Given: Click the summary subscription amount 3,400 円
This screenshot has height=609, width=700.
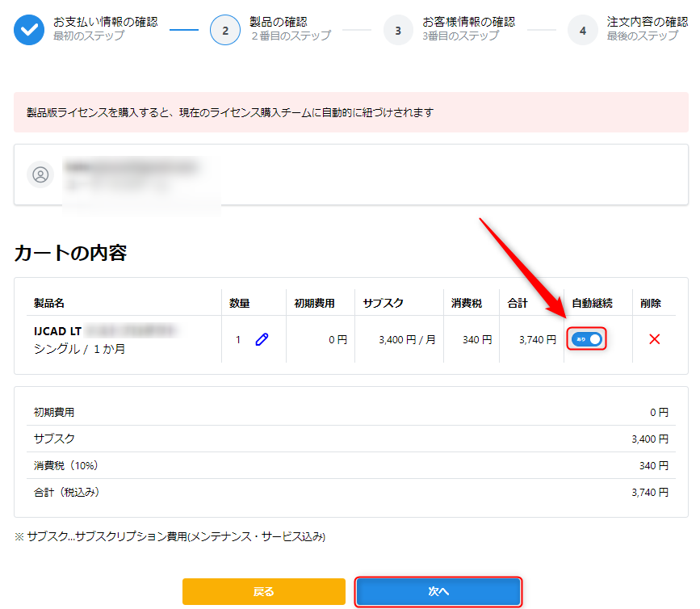Looking at the screenshot, I should [x=650, y=439].
